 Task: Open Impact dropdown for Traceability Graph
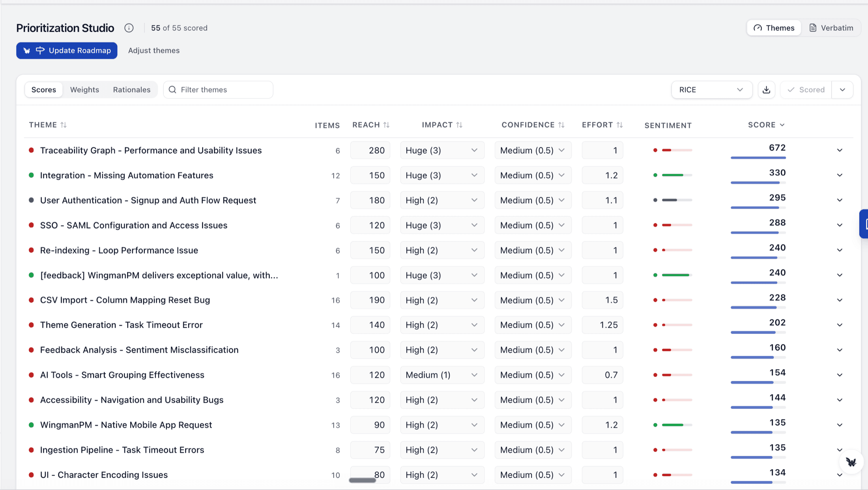[x=442, y=150]
